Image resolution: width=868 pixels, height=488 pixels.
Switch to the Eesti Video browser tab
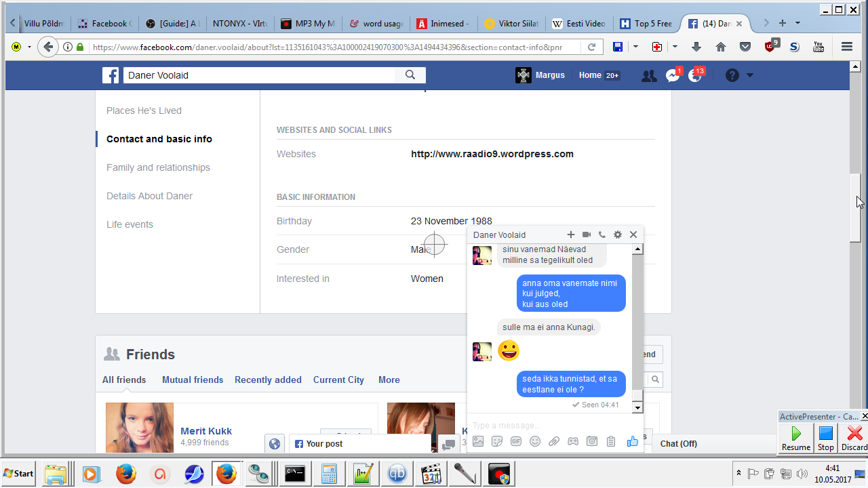tap(578, 23)
